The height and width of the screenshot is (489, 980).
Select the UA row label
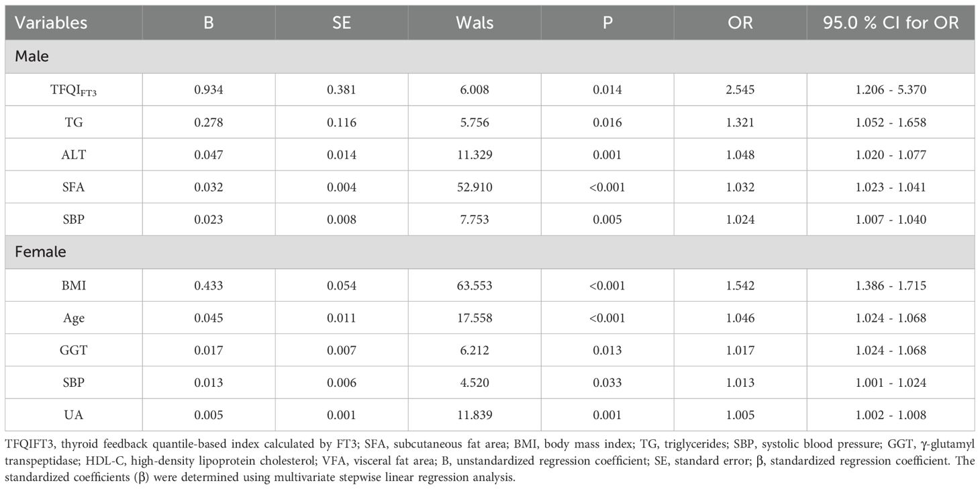tap(74, 415)
